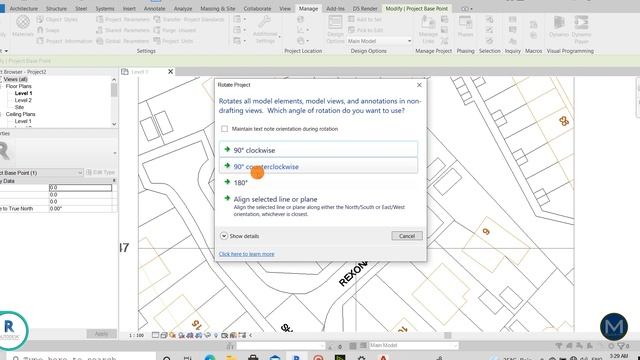
Task: Open Manage Links
Action: pos(428,29)
